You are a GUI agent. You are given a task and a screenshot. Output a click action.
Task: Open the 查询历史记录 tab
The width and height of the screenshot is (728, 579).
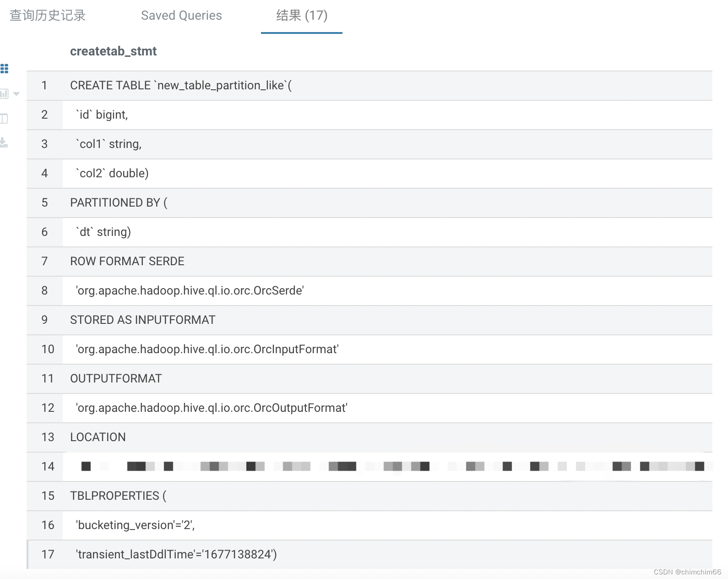point(48,16)
